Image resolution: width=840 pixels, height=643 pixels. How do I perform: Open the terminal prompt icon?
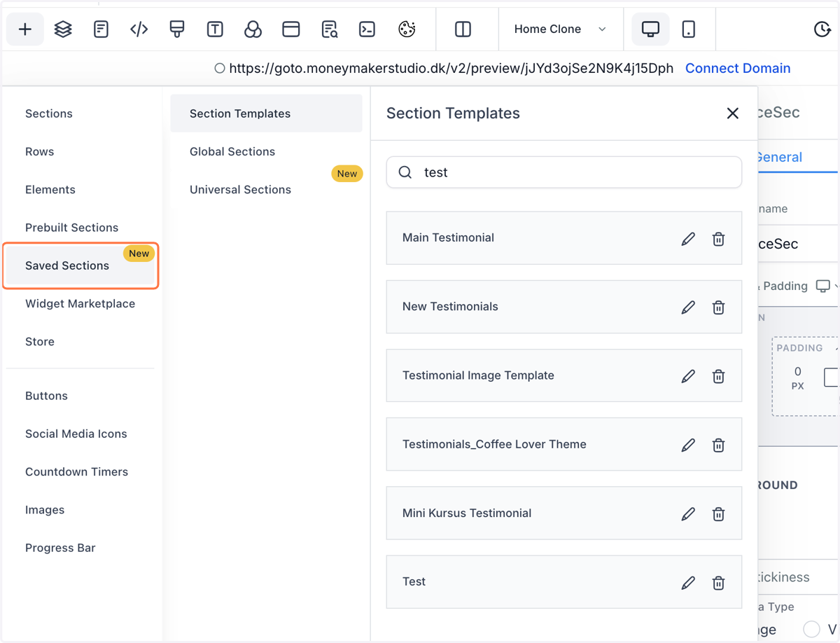367,29
